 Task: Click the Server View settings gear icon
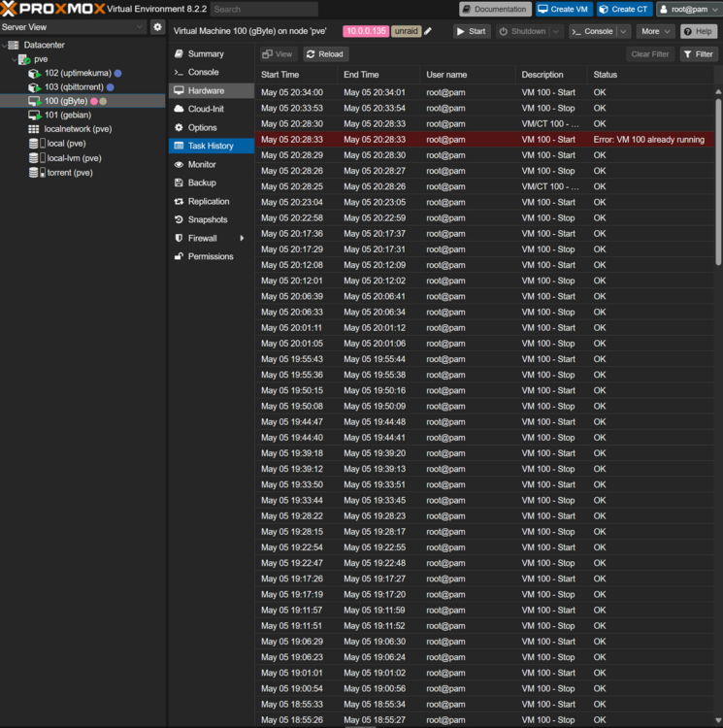158,27
